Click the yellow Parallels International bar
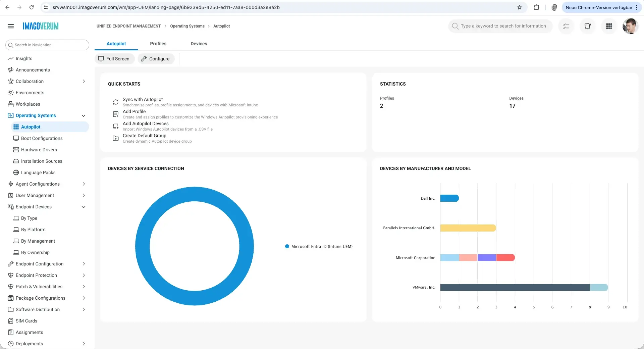The width and height of the screenshot is (644, 349). pos(468,228)
